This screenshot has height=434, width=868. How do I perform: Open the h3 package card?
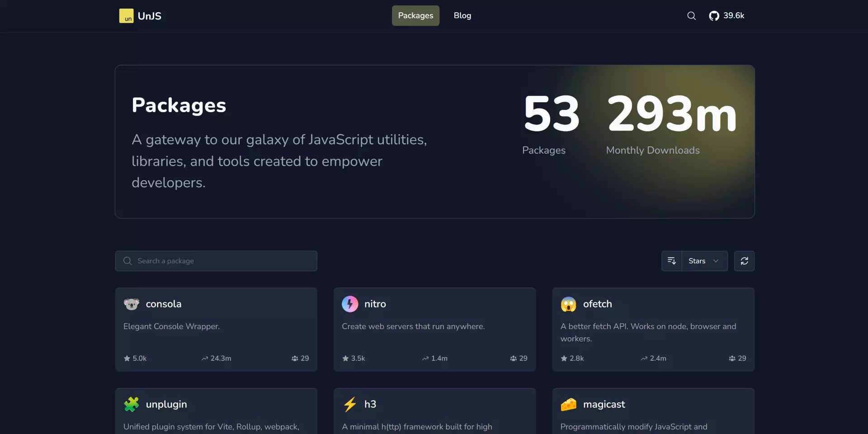[434, 407]
